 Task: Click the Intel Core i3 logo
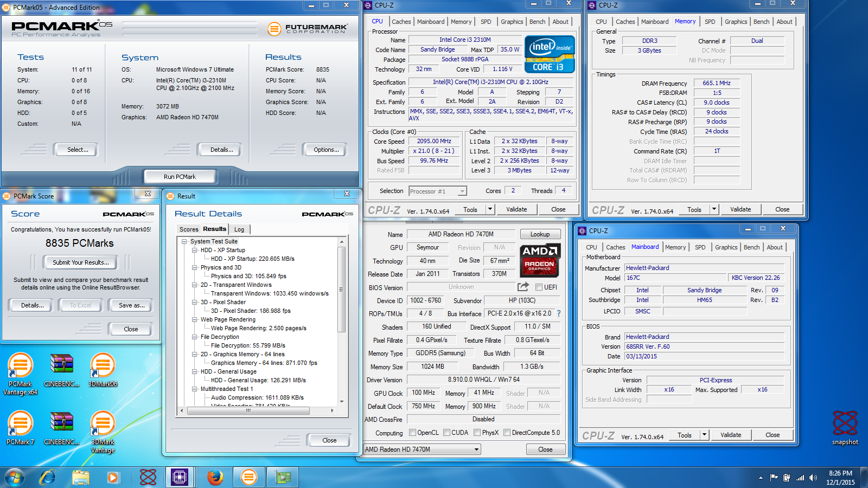point(550,54)
